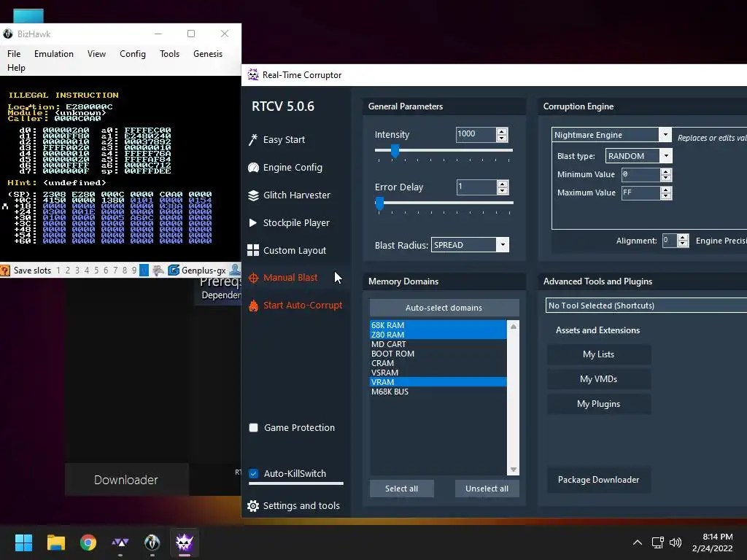Open Blast type RANDOM dropdown
Viewport: 747px width, 560px height.
click(x=666, y=156)
